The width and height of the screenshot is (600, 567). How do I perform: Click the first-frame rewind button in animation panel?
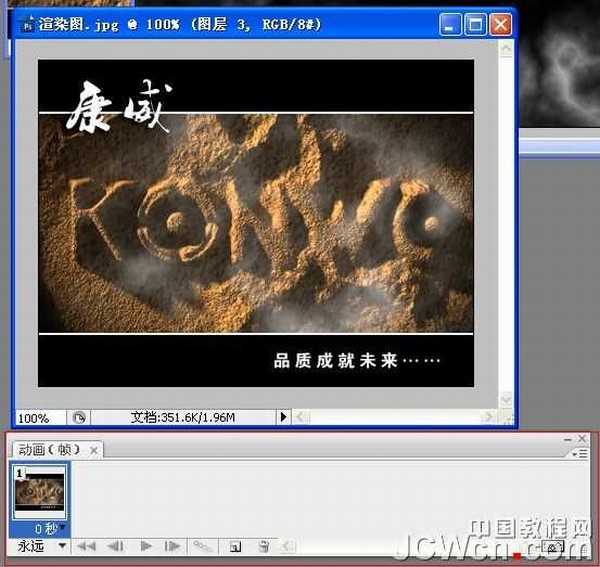coord(87,546)
